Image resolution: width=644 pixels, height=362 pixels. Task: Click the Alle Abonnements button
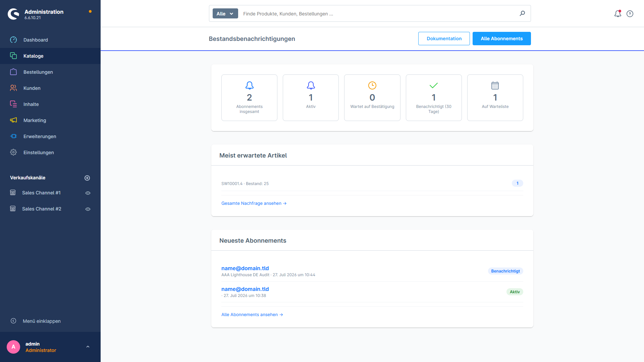[x=501, y=39]
